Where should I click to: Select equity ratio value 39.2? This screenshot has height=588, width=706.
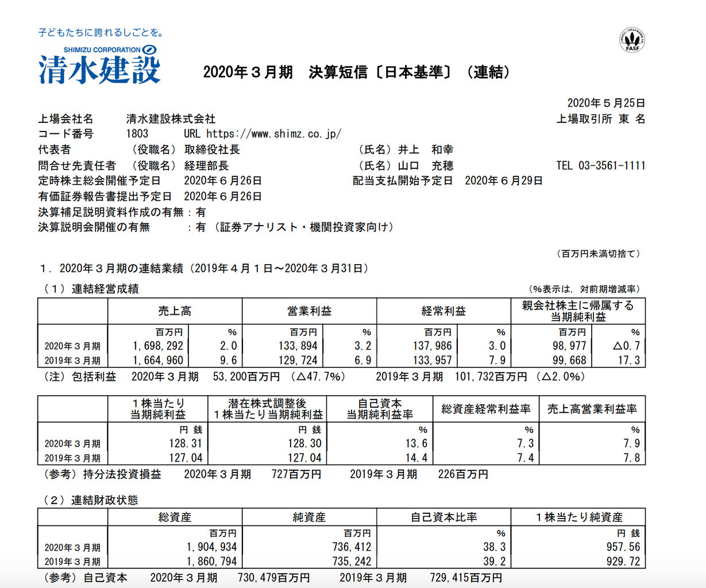(x=495, y=562)
